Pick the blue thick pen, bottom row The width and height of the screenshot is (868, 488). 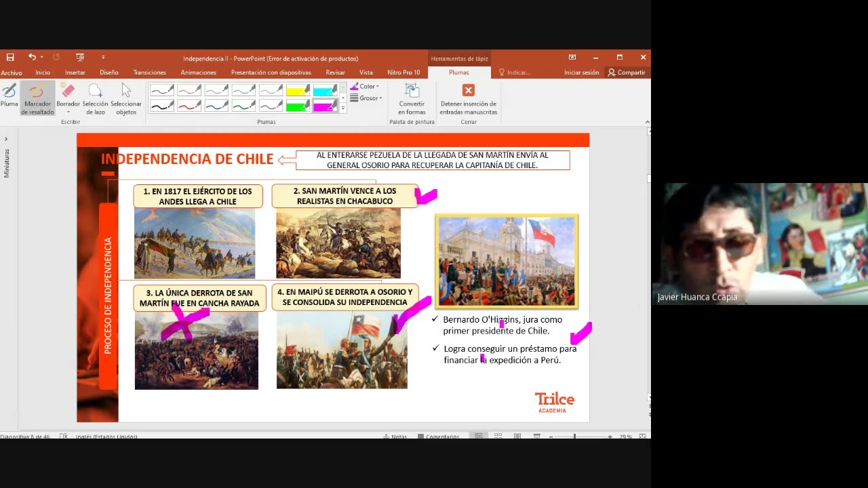pyautogui.click(x=216, y=105)
